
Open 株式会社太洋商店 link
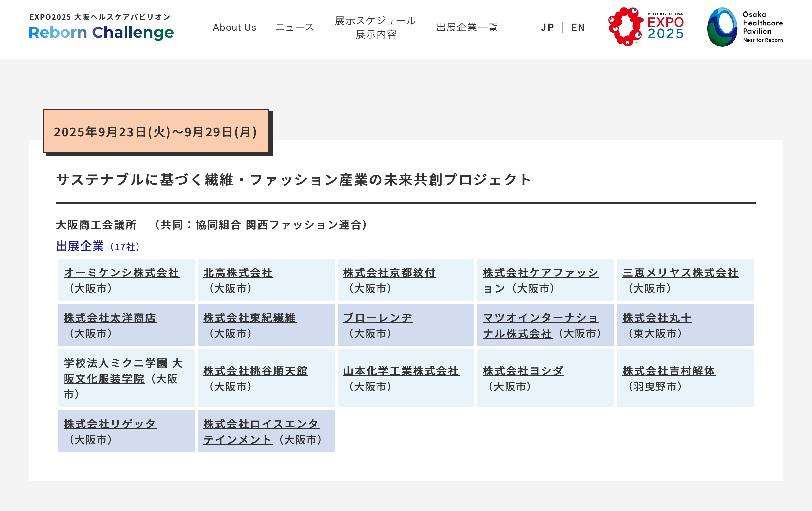point(110,318)
